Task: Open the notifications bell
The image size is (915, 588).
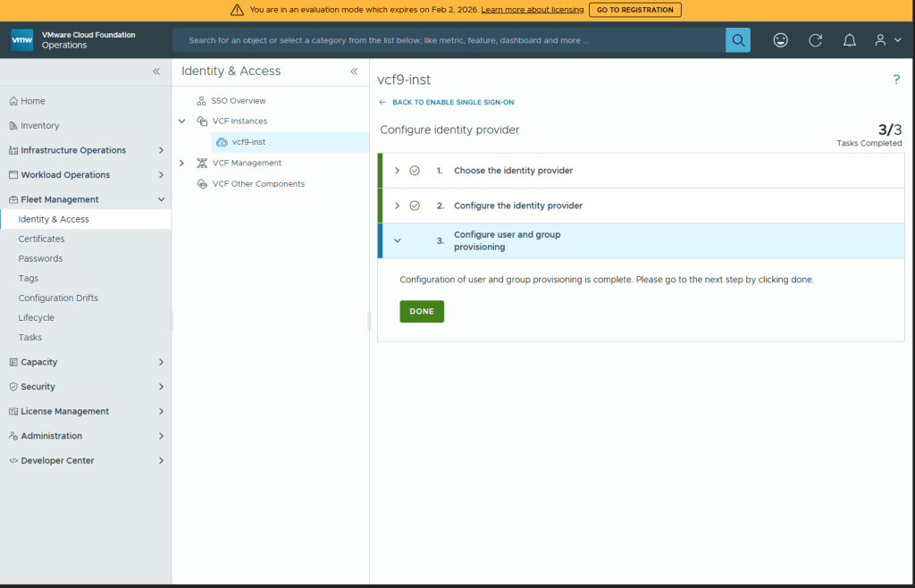Action: (x=850, y=40)
